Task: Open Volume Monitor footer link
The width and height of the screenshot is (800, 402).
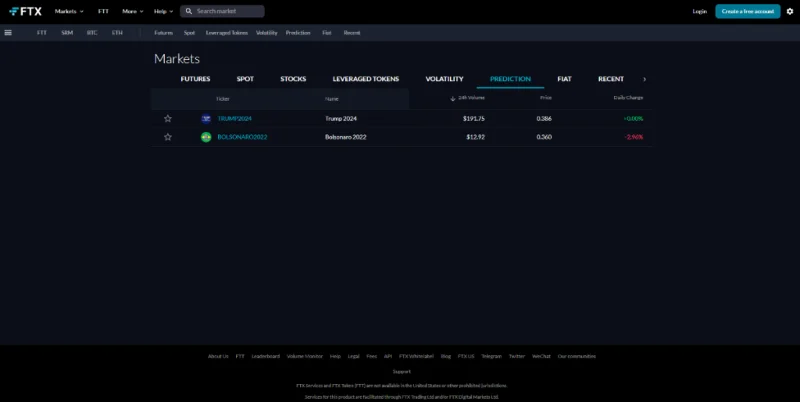Action: (x=305, y=356)
